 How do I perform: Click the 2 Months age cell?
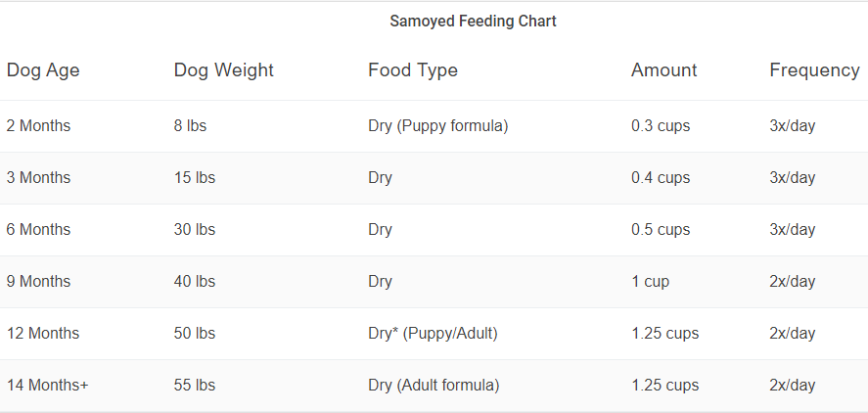[x=39, y=126]
